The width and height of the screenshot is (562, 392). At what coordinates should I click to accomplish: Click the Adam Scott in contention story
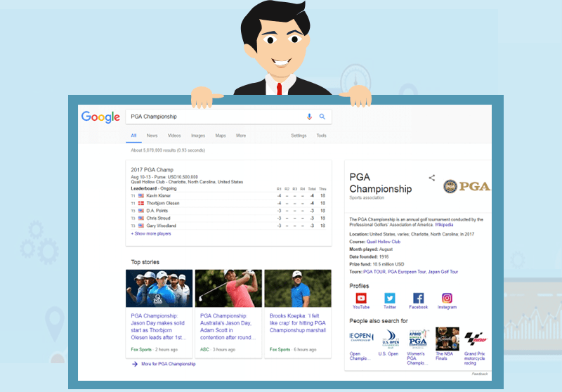(x=228, y=327)
